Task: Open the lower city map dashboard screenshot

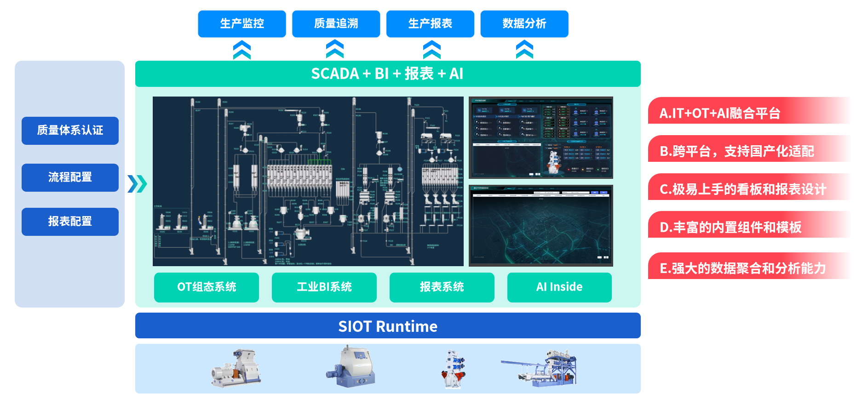Action: point(540,226)
